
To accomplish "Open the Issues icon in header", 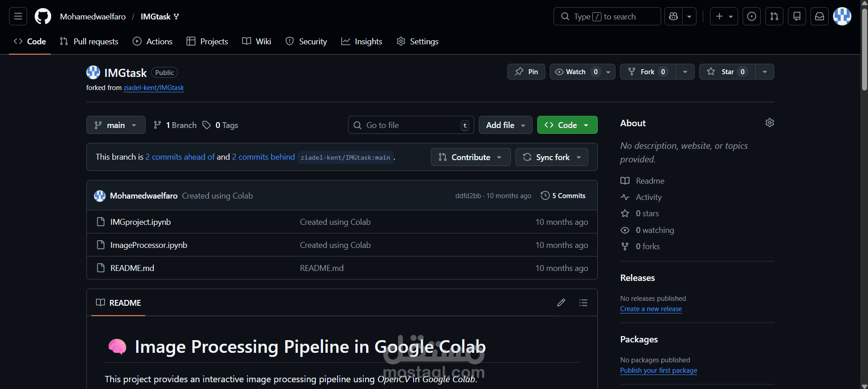I will tap(752, 16).
